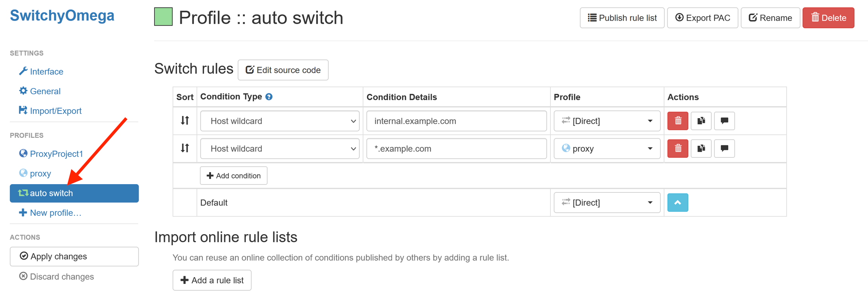The height and width of the screenshot is (302, 868).
Task: Click the sort handle of the first rule
Action: point(185,120)
